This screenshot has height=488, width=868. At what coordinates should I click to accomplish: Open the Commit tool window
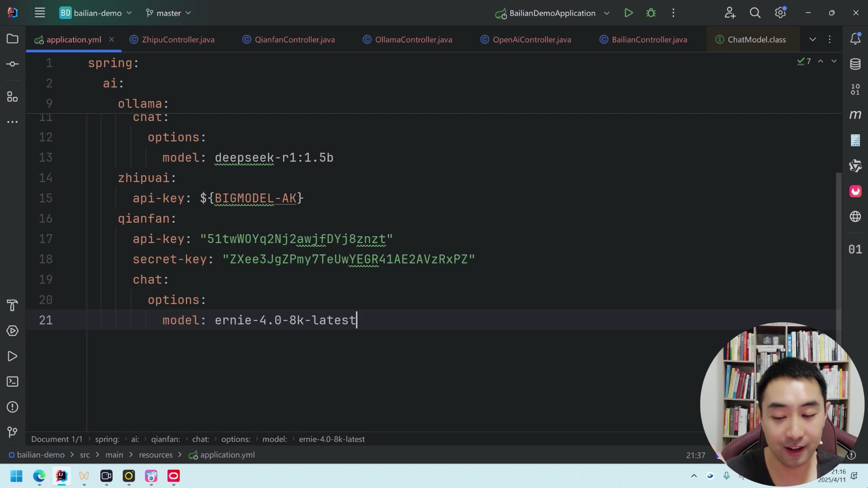click(x=12, y=64)
